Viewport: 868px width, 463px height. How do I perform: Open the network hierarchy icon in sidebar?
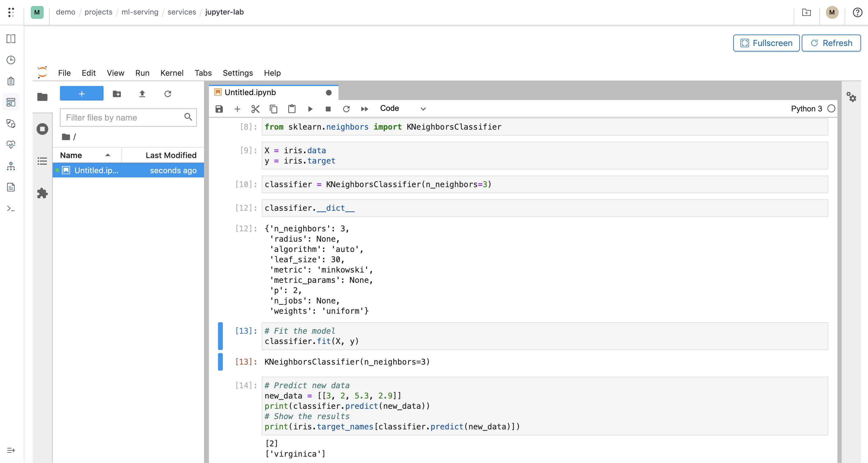tap(11, 166)
